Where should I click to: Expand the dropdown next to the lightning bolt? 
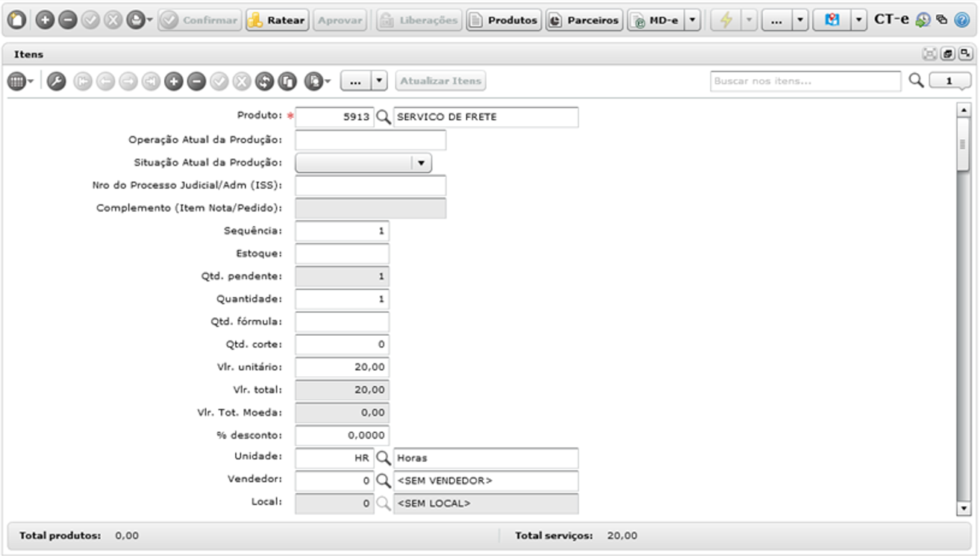pos(749,20)
